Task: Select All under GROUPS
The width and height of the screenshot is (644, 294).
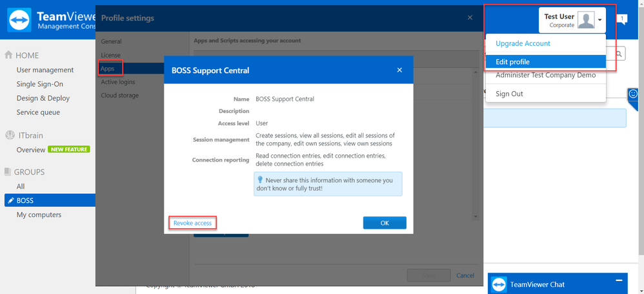Action: tap(21, 186)
